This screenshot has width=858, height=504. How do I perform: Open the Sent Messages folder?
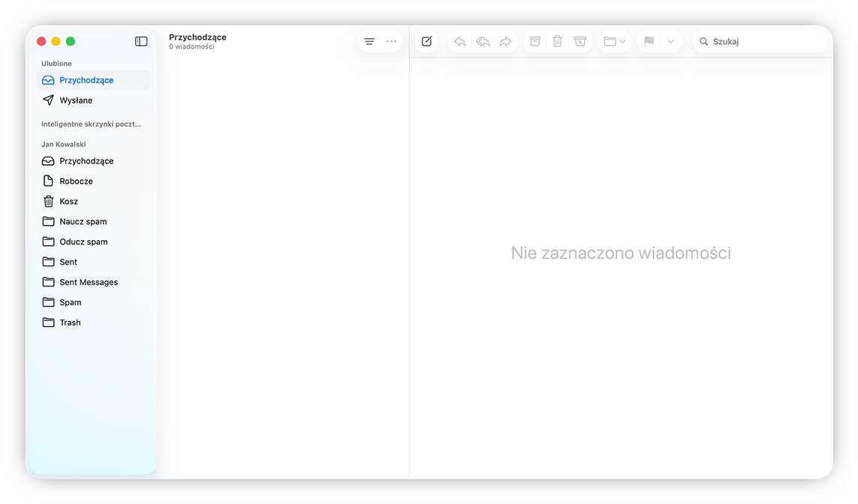pos(89,282)
